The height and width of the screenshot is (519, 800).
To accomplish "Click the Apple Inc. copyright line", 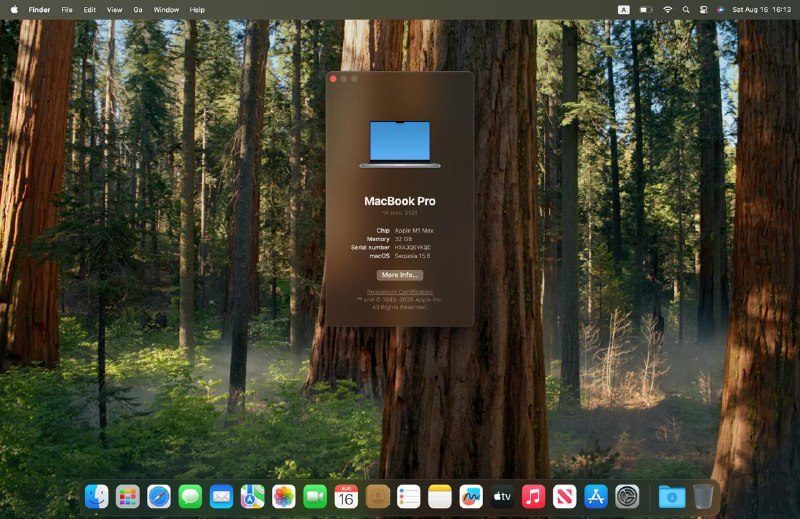I will point(399,300).
